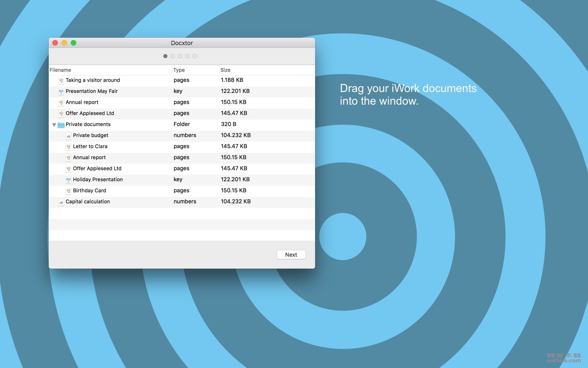The image size is (588, 368).
Task: Select the fifth step indicator dot
Action: [195, 56]
